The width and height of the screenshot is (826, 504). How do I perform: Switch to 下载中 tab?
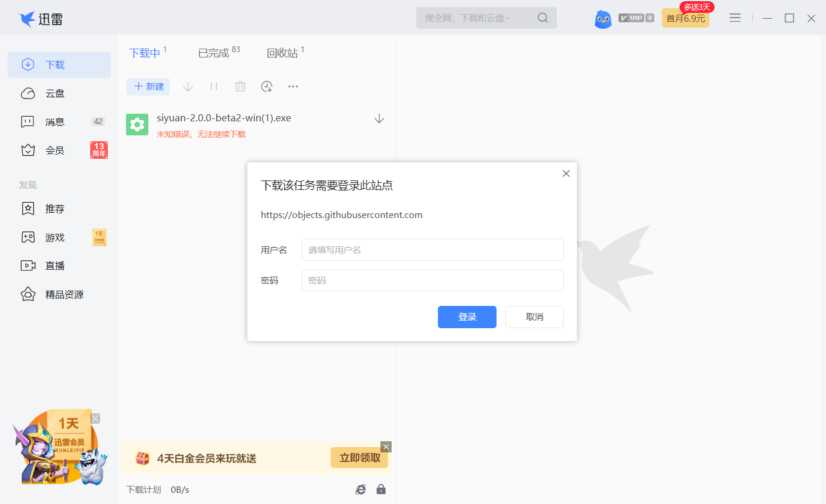(x=148, y=53)
